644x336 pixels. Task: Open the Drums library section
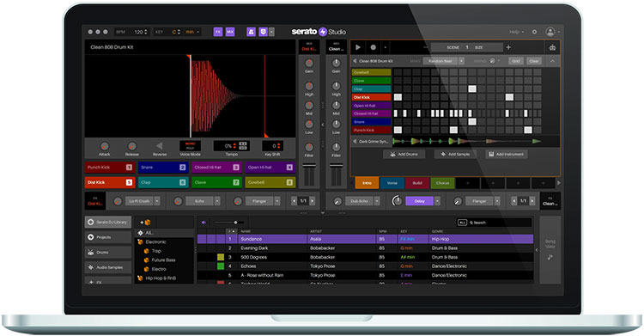point(108,252)
